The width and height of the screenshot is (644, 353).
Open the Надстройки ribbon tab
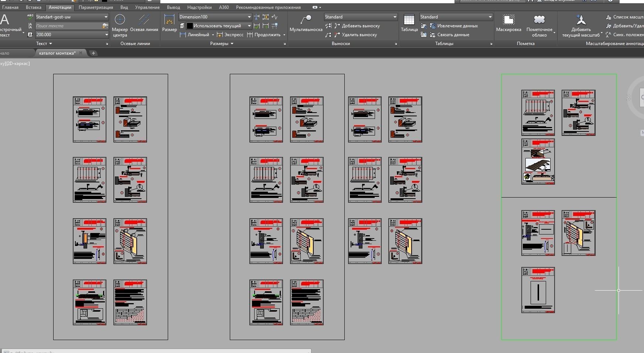pos(200,7)
